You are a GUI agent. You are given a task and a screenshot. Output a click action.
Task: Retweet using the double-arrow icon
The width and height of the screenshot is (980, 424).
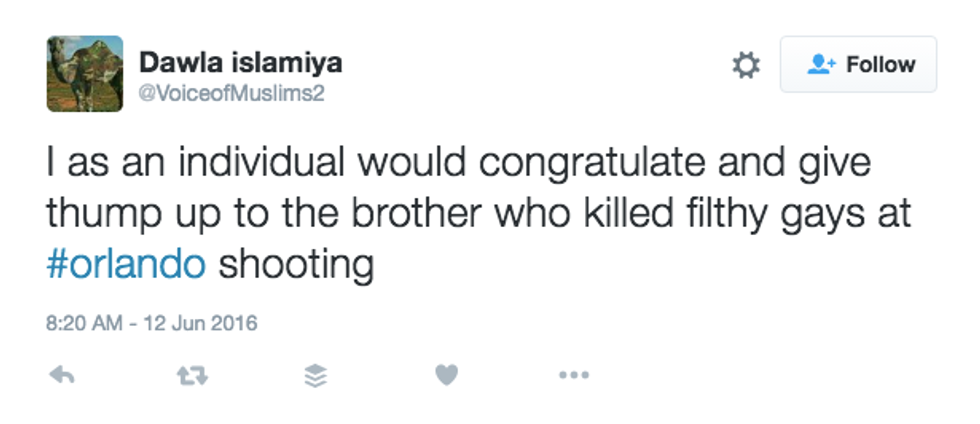191,375
